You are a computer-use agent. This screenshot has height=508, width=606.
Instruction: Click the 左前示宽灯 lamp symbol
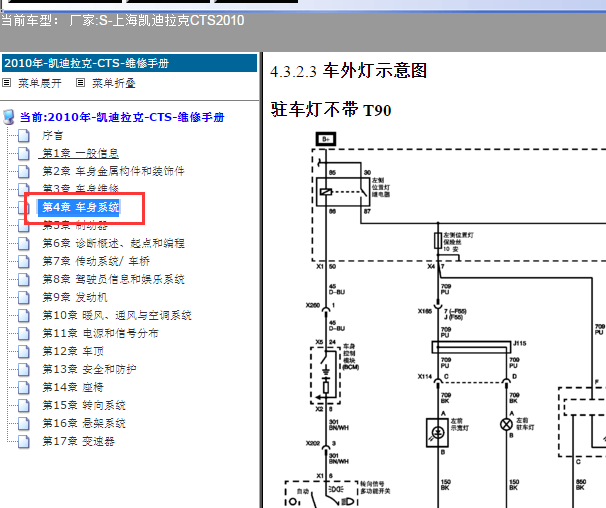point(437,433)
